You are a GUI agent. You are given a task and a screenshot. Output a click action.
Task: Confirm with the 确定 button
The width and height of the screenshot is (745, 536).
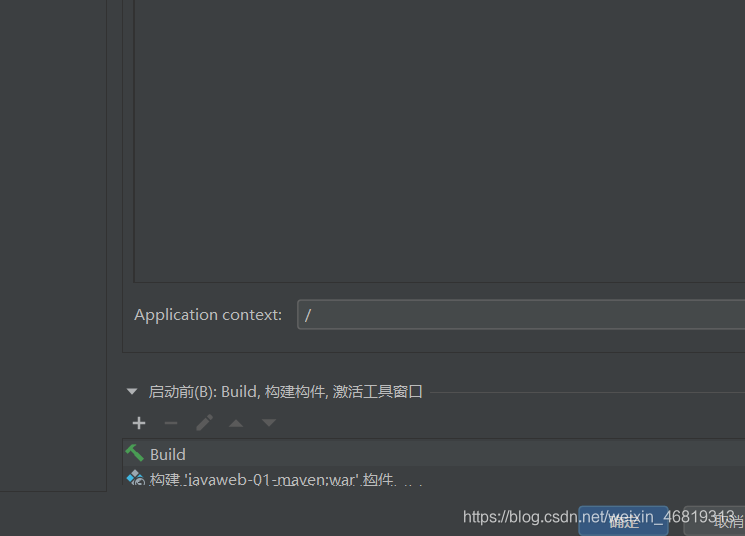[623, 521]
